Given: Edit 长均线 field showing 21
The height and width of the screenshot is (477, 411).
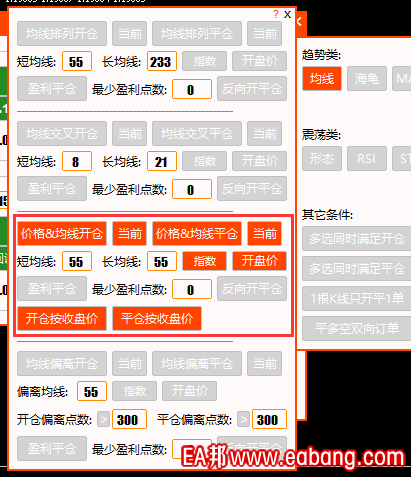Looking at the screenshot, I should 162,161.
